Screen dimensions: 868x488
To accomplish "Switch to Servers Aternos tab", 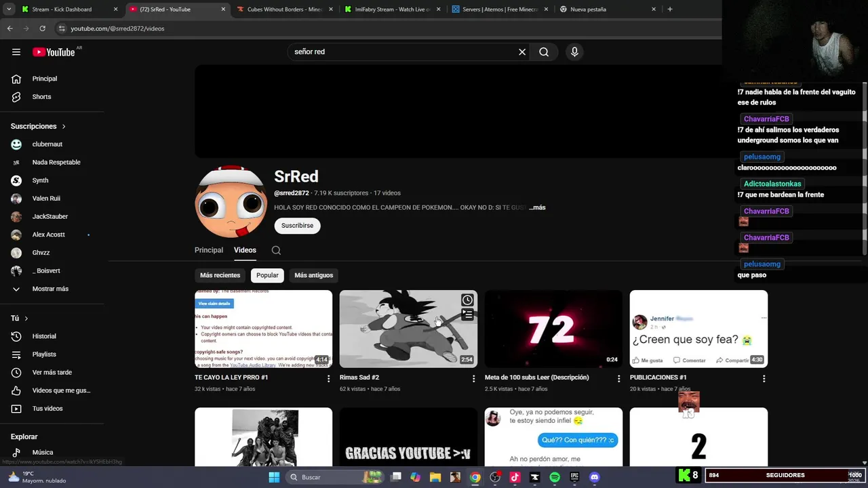I will tap(500, 9).
